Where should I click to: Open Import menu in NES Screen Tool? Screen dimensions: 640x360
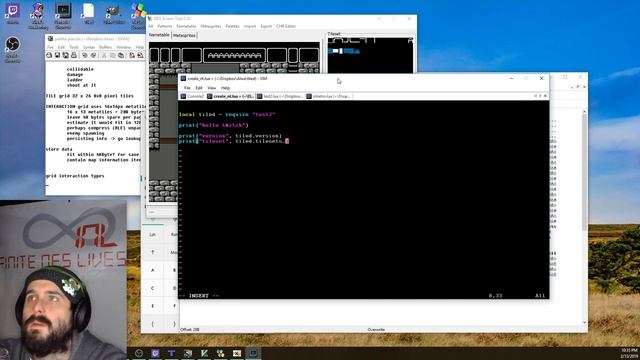tap(250, 26)
